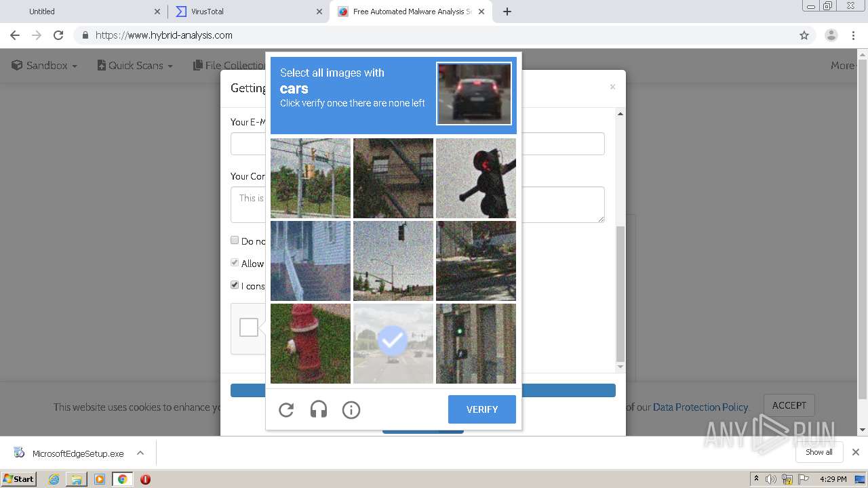Click the red fire hydrant tile
Screen dimensions: 868x488
(x=311, y=344)
